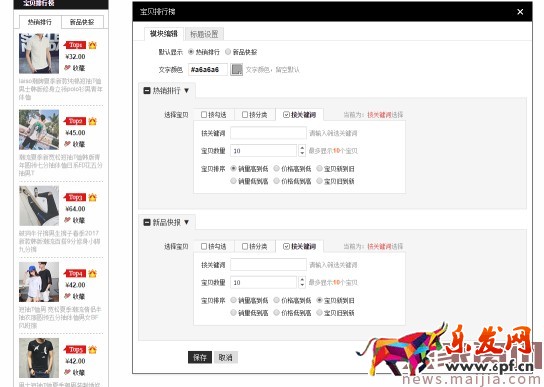Click the crown icon beside Top2
The width and height of the screenshot is (544, 387).
(x=92, y=121)
